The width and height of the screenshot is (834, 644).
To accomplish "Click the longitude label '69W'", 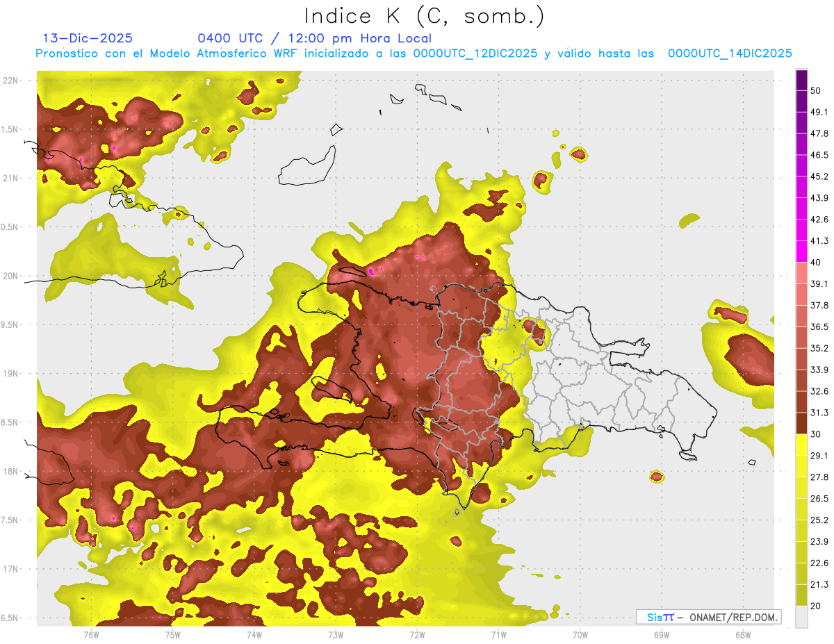I will (x=661, y=634).
